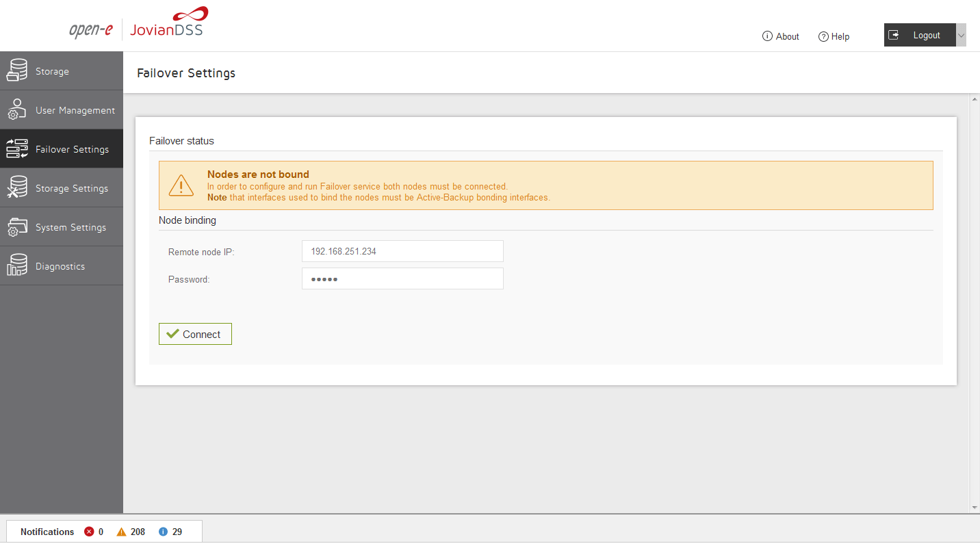
Task: Click the Failover Settings server icon
Action: pyautogui.click(x=17, y=149)
